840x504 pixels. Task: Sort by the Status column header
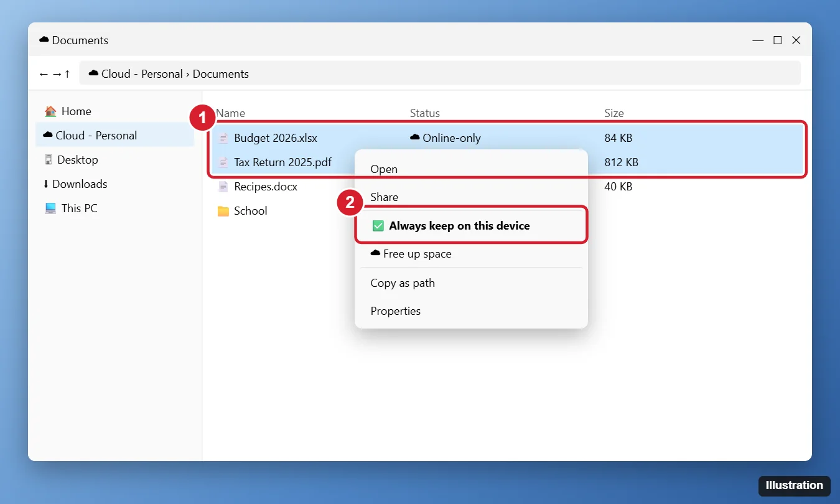(425, 113)
